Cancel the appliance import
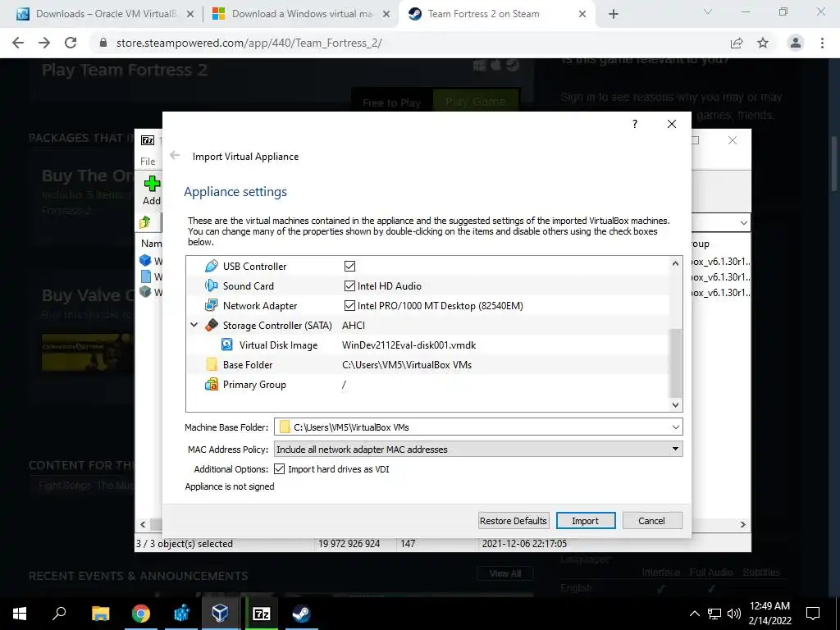Screen dimensions: 840x630 [x=652, y=521]
